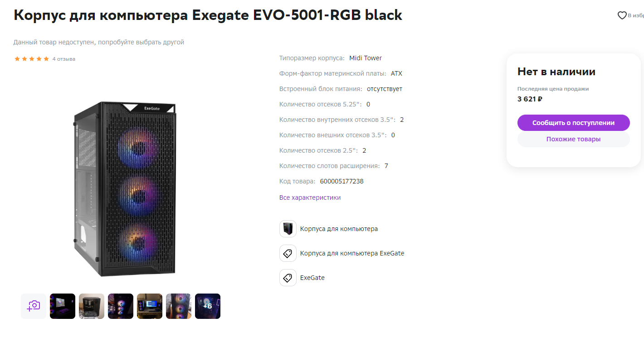Show the remaining +6 photos
Viewport: 644px width, 342px height.
208,306
